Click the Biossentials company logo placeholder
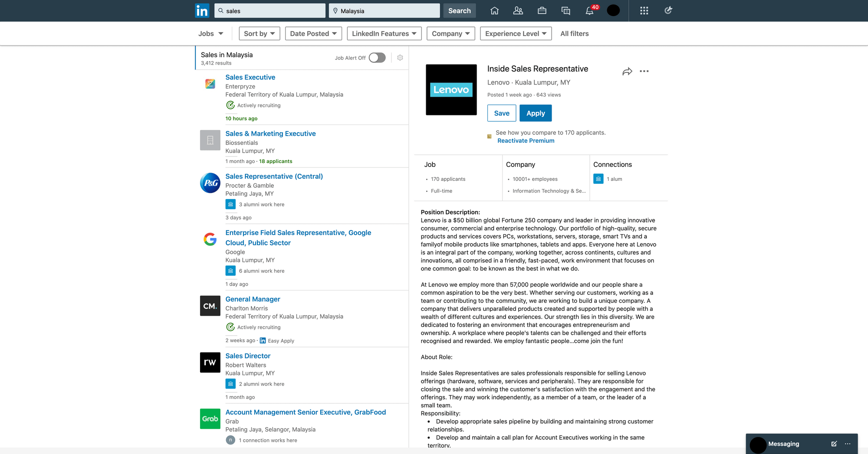 pos(210,140)
